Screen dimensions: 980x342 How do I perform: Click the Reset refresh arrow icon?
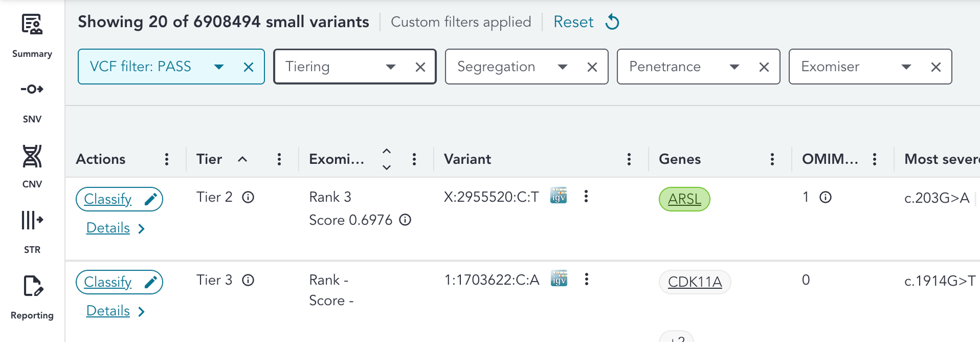tap(612, 22)
